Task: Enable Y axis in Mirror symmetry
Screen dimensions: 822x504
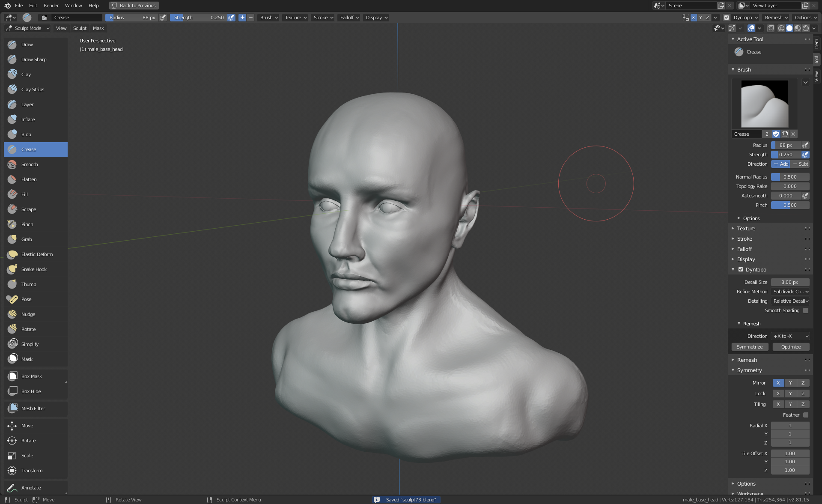Action: coord(790,383)
